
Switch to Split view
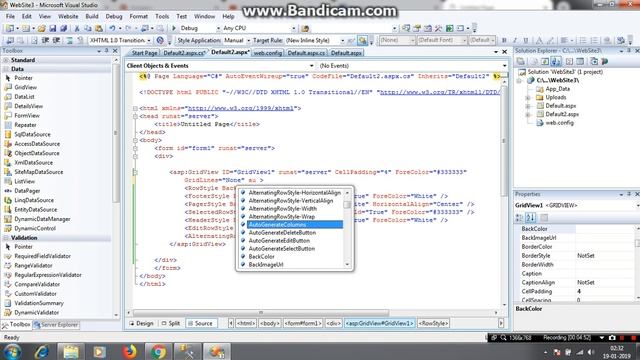(x=171, y=323)
